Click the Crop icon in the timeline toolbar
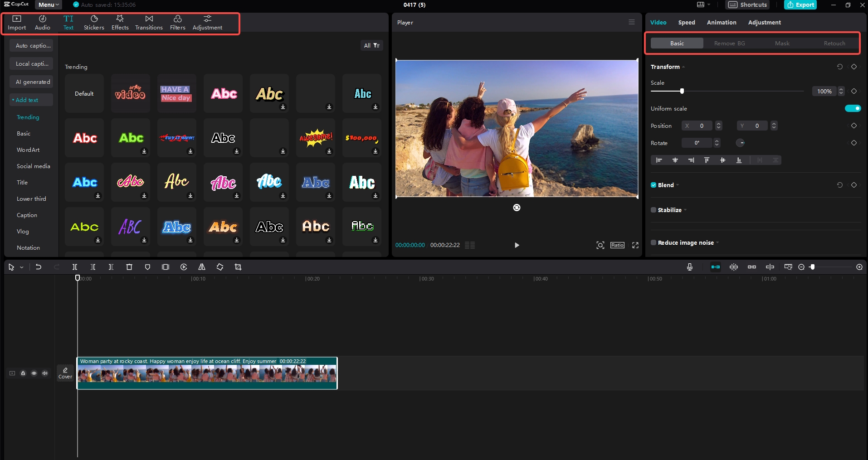The width and height of the screenshot is (868, 460). click(238, 267)
